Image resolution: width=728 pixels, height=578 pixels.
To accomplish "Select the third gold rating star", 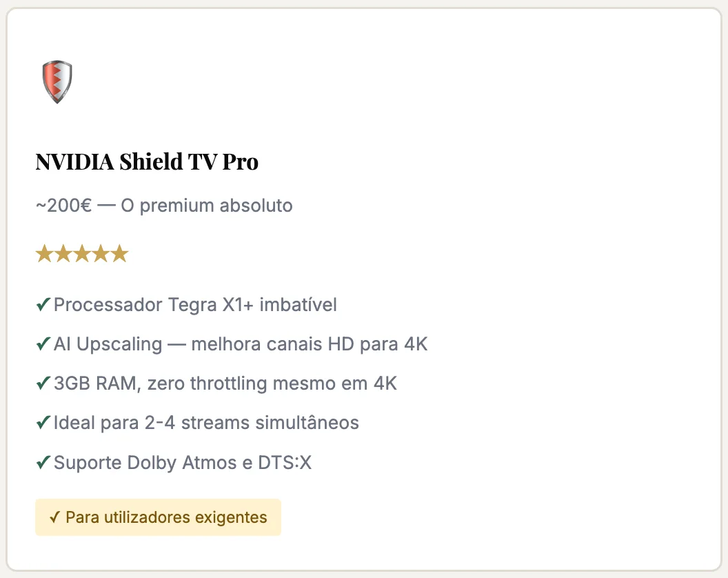I will [x=82, y=254].
